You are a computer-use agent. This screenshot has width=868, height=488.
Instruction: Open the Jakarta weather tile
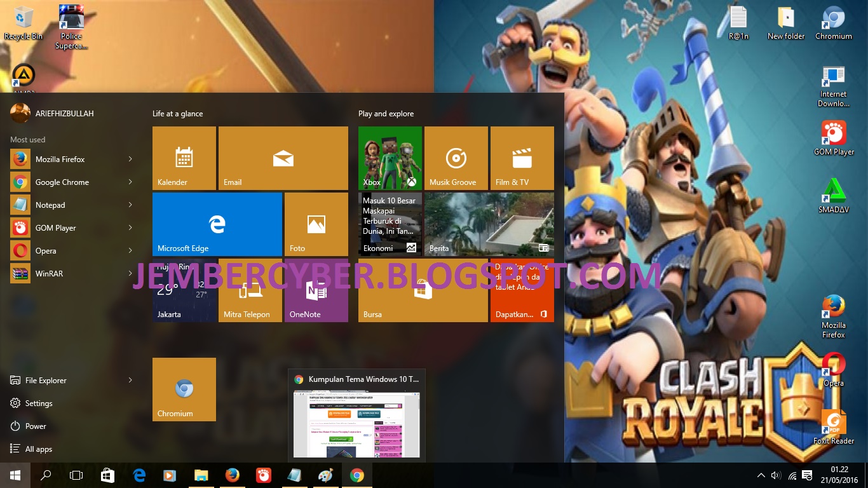point(184,290)
